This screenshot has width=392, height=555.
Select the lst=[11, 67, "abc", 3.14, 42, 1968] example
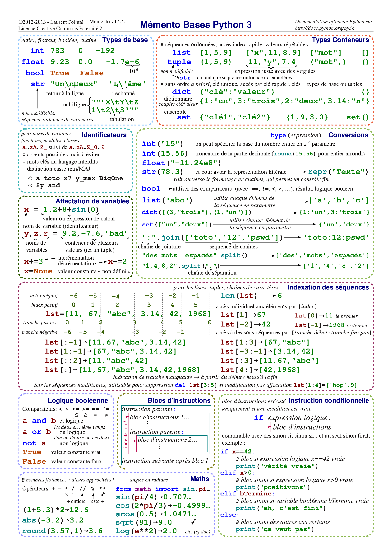(128, 314)
